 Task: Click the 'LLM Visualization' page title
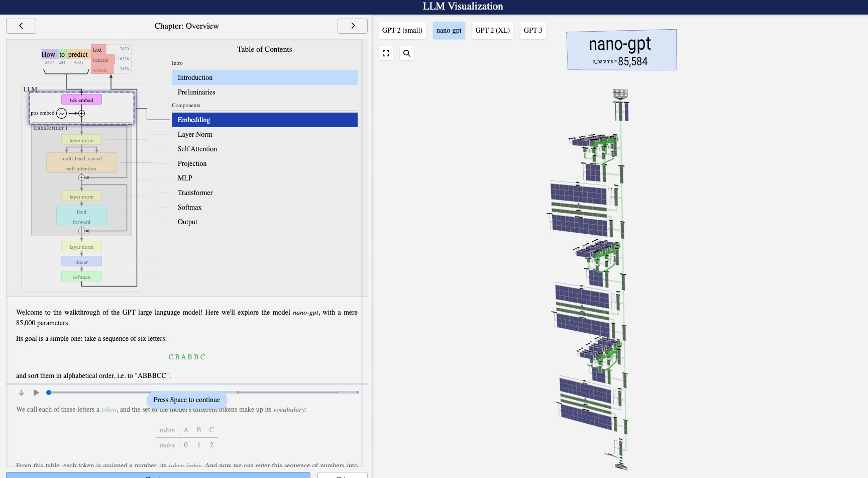[x=463, y=7]
